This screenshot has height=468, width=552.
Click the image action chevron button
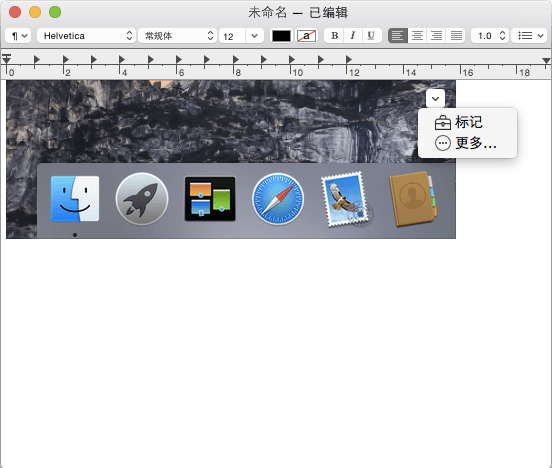435,99
